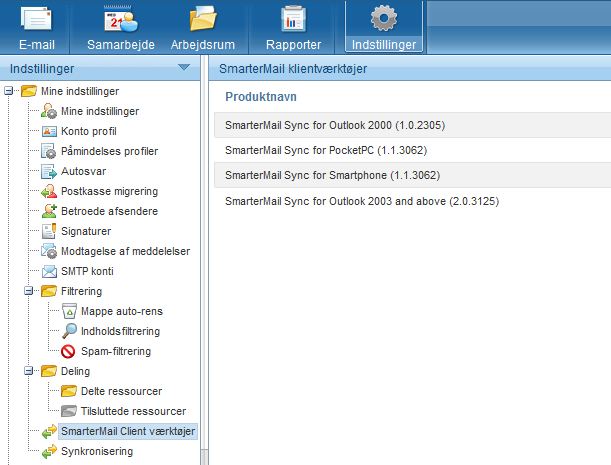
Task: Click the Mine indstillinger user-gear icon
Action: (x=49, y=111)
